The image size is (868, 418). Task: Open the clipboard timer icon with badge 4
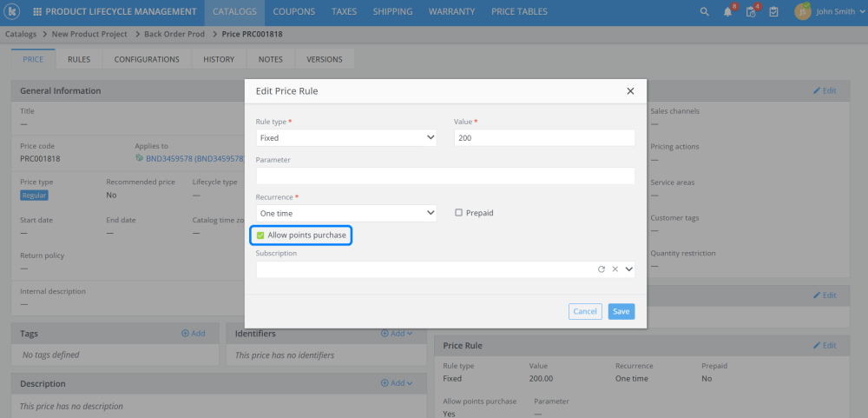[x=751, y=12]
